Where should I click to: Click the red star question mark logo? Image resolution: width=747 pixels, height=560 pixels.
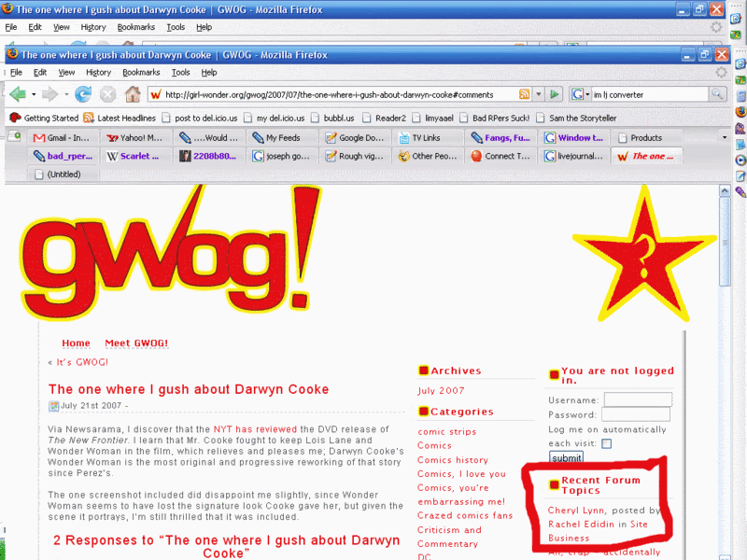point(644,254)
